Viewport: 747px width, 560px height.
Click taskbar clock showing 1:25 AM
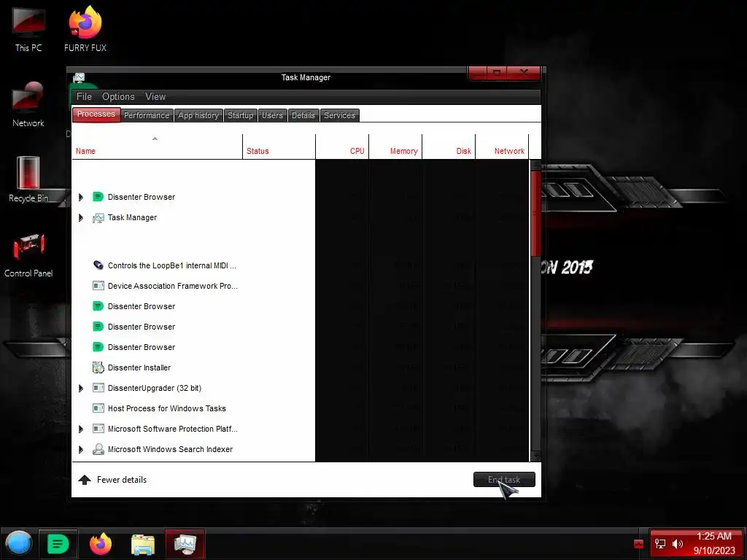point(713,543)
